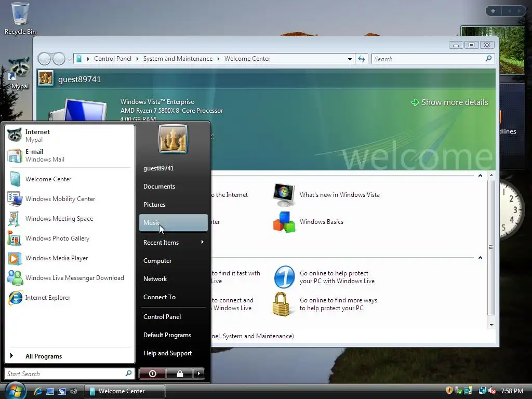Viewport: 532px width, 399px height.
Task: Click the Windows Start orb
Action: pyautogui.click(x=15, y=391)
